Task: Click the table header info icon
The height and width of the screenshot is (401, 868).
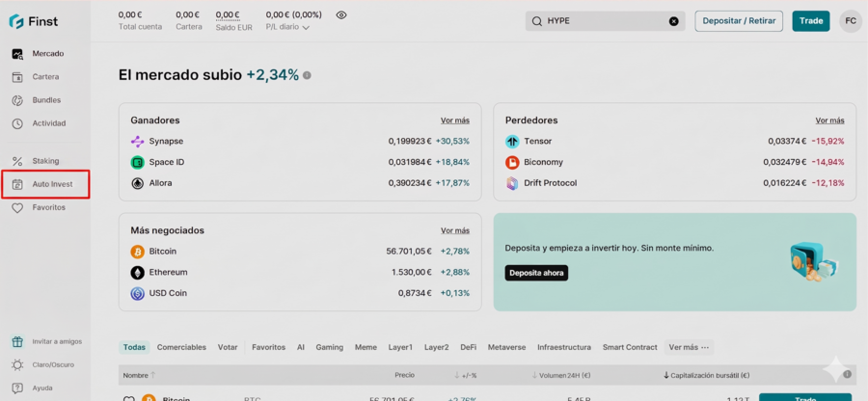Action: click(x=847, y=374)
